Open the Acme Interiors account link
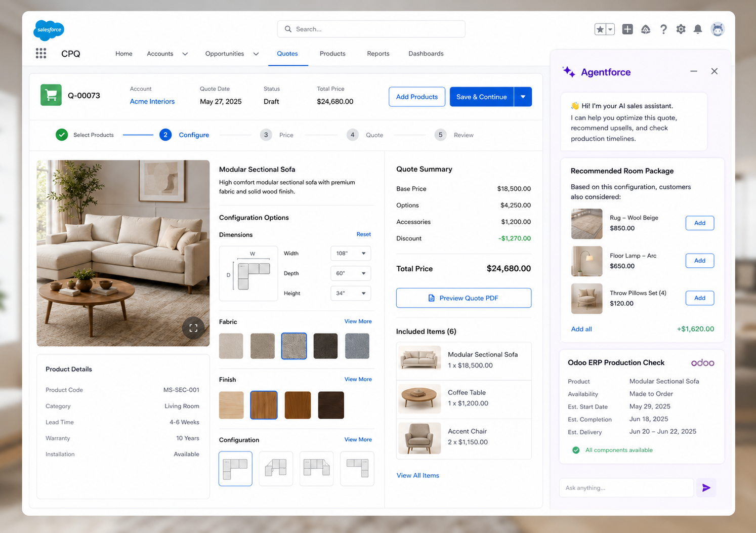 [x=152, y=101]
